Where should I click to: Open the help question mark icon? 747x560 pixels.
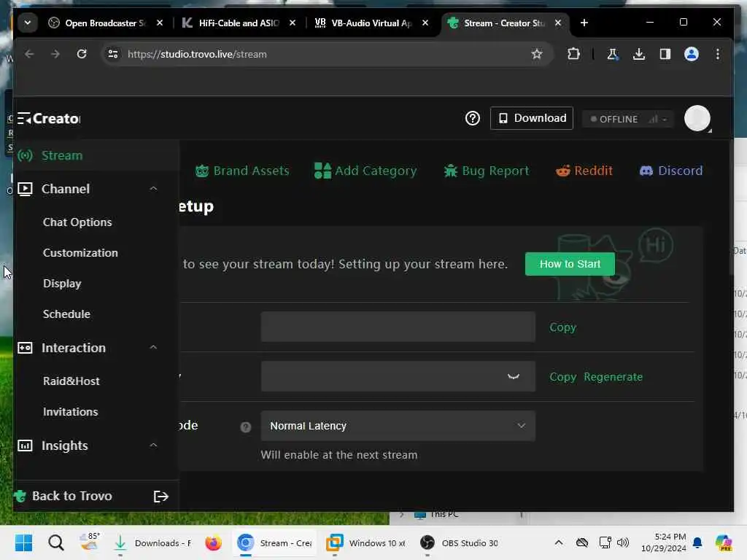point(472,118)
